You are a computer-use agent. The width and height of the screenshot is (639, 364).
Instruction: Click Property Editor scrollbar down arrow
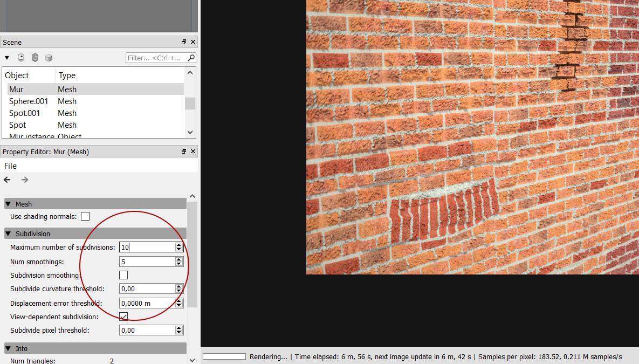[193, 360]
